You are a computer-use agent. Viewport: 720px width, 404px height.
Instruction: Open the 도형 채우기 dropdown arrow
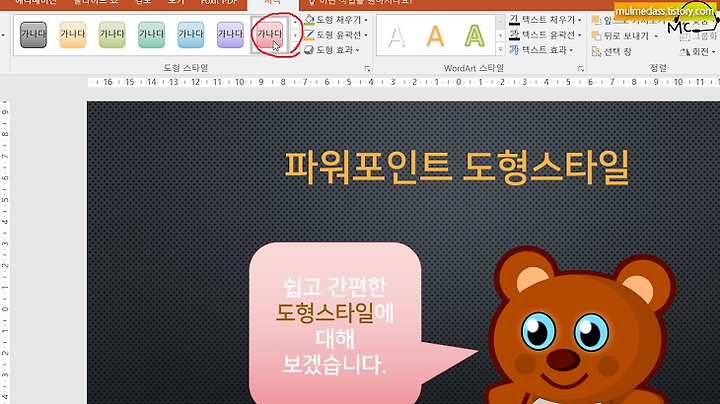(x=366, y=20)
